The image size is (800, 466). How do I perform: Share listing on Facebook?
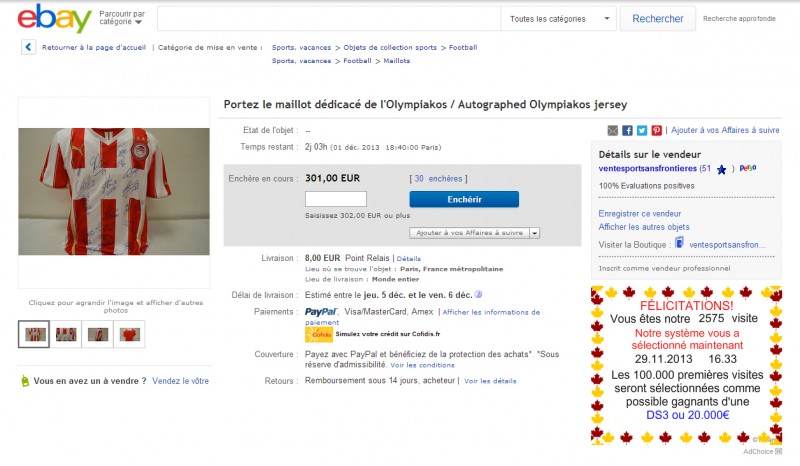tap(627, 130)
